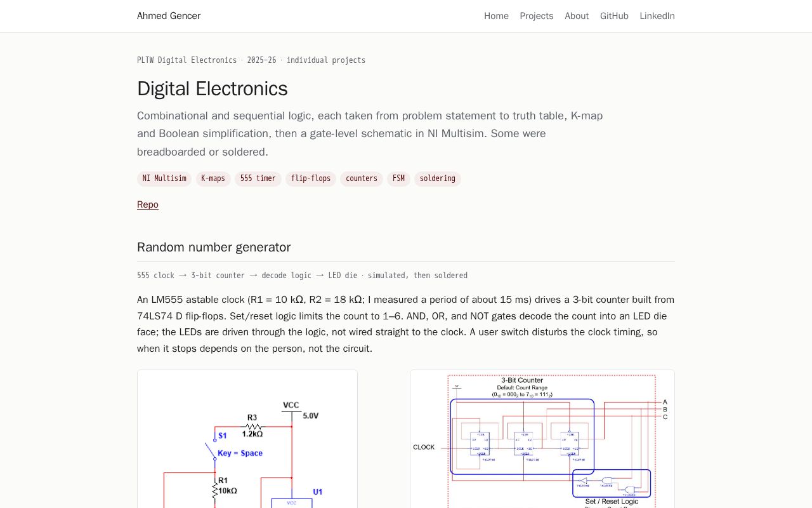Open the LinkedIn nav link
This screenshot has width=812, height=508.
click(657, 16)
